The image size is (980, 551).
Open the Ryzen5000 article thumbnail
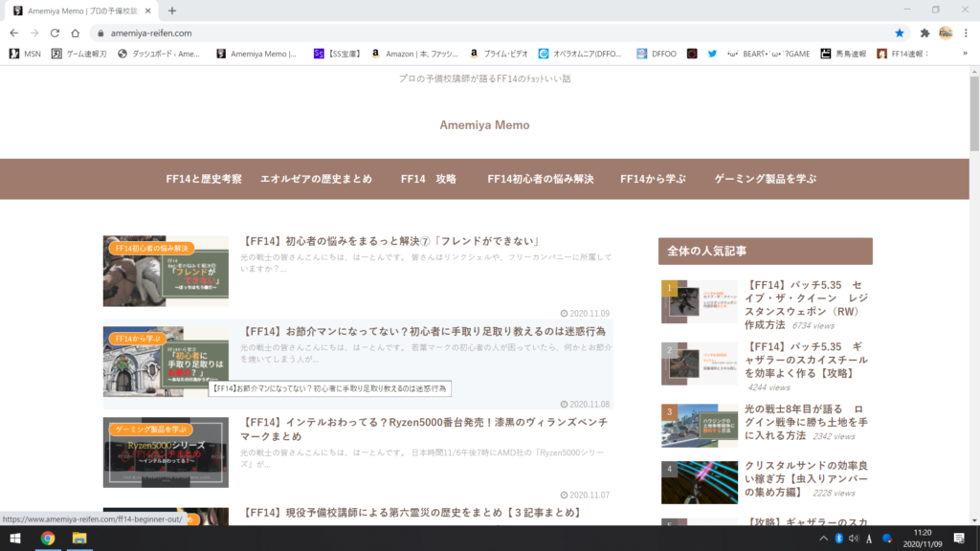coord(166,452)
